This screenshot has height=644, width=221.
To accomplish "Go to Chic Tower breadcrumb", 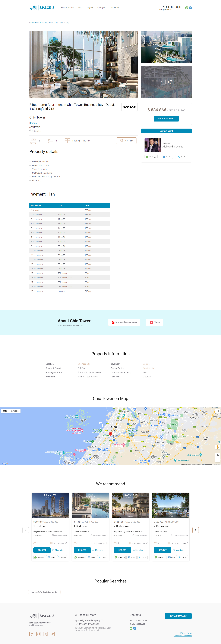I will (x=64, y=23).
